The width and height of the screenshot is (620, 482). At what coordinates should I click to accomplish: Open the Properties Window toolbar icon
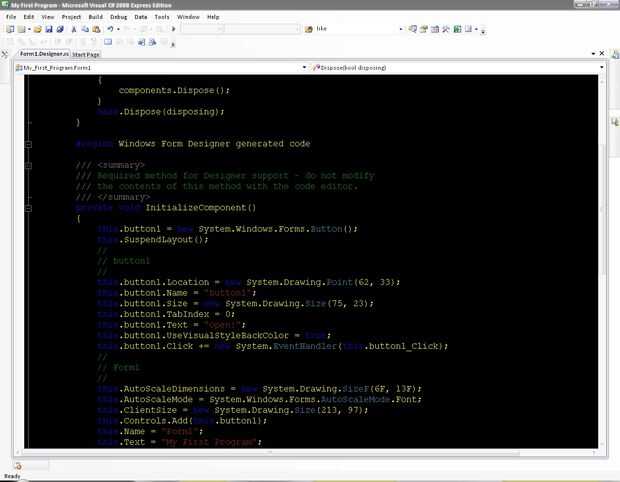click(424, 29)
